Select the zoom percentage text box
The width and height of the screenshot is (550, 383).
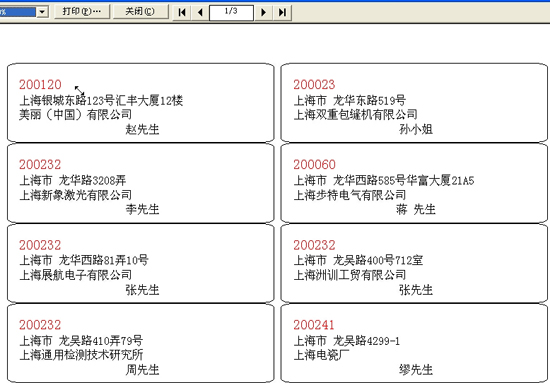tap(18, 12)
